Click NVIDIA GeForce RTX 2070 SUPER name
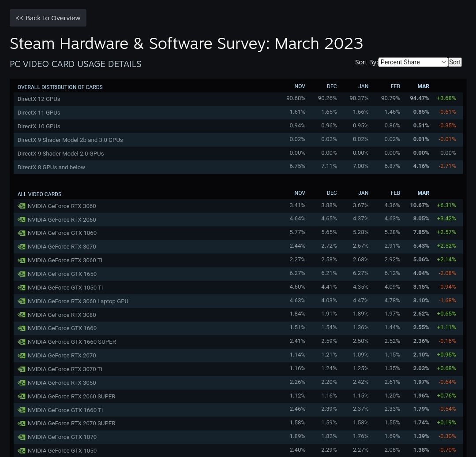The height and width of the screenshot is (457, 476). coord(71,424)
